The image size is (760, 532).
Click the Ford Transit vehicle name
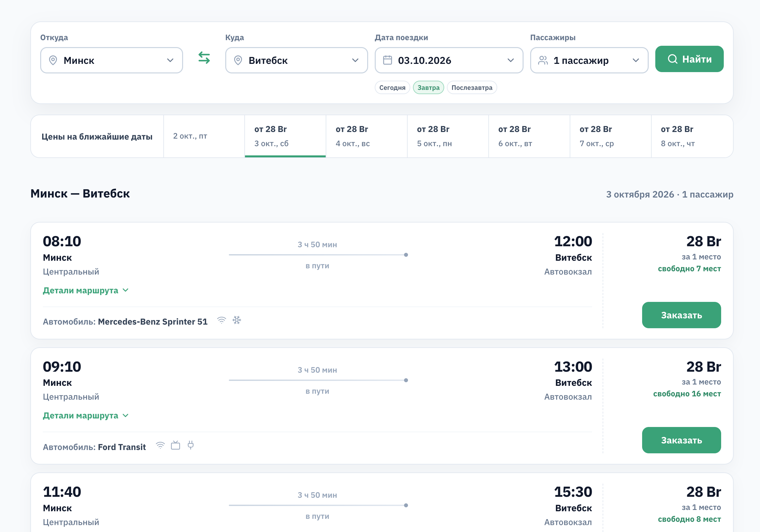122,447
